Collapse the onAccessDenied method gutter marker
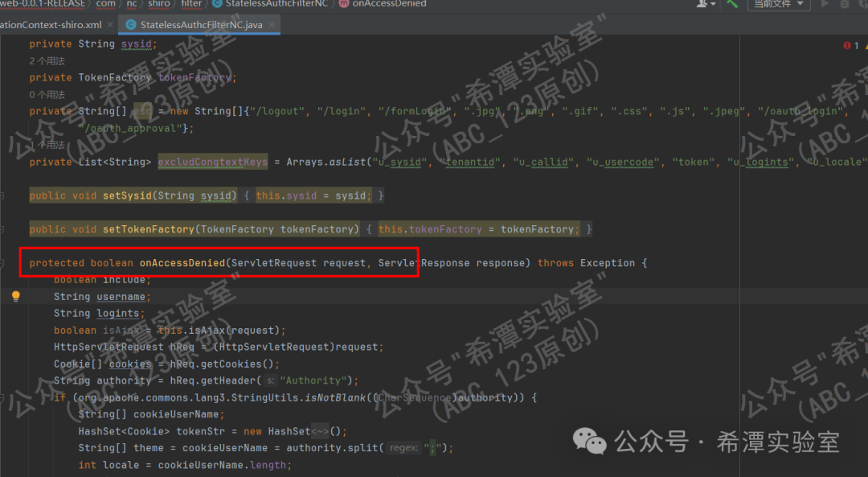The image size is (868, 477). (x=2, y=264)
